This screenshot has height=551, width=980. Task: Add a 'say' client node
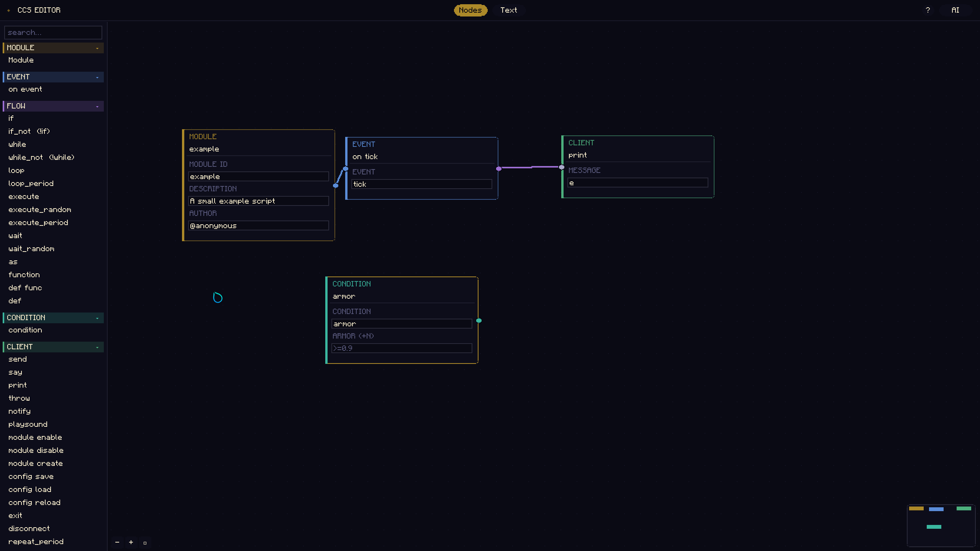point(53,372)
